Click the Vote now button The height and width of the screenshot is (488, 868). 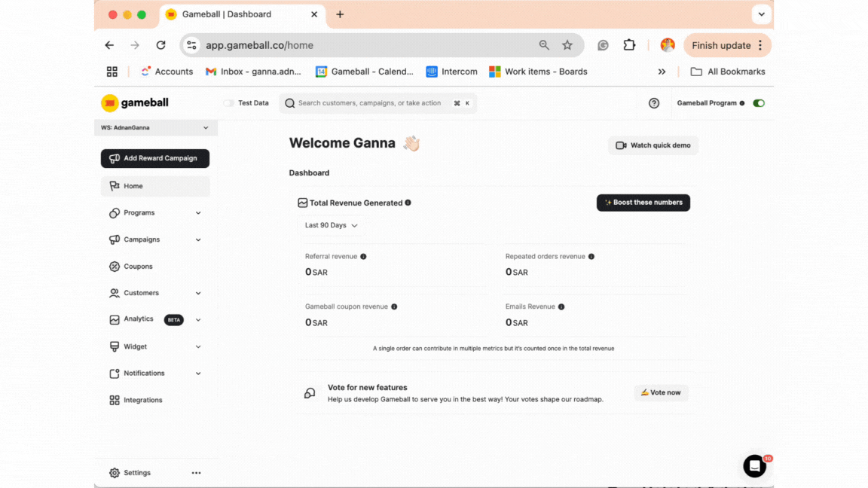click(661, 393)
